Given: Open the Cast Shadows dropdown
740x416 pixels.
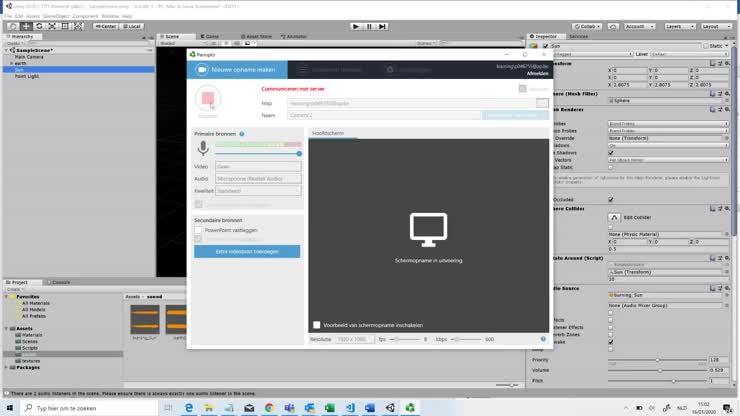Looking at the screenshot, I should click(x=668, y=145).
